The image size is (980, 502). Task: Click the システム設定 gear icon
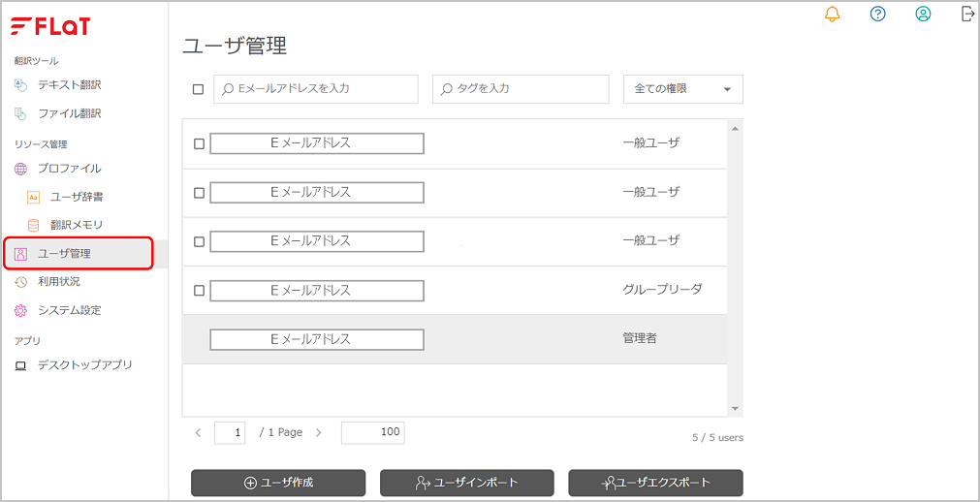[x=20, y=310]
